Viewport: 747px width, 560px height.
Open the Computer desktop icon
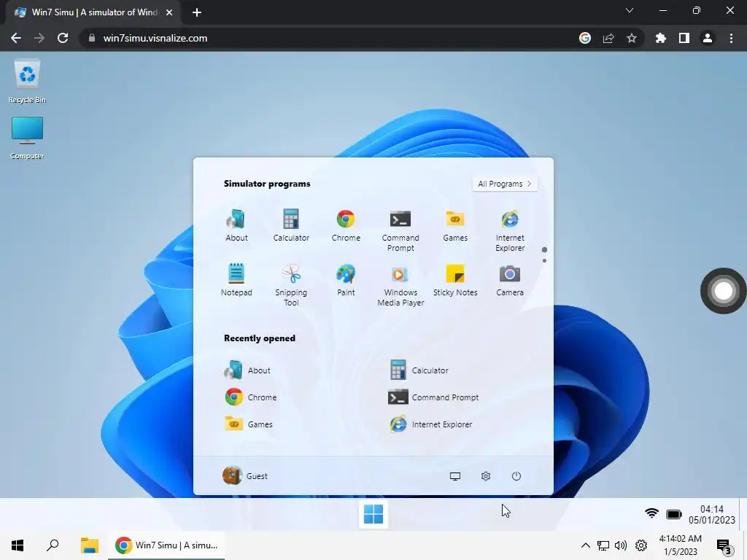[27, 138]
